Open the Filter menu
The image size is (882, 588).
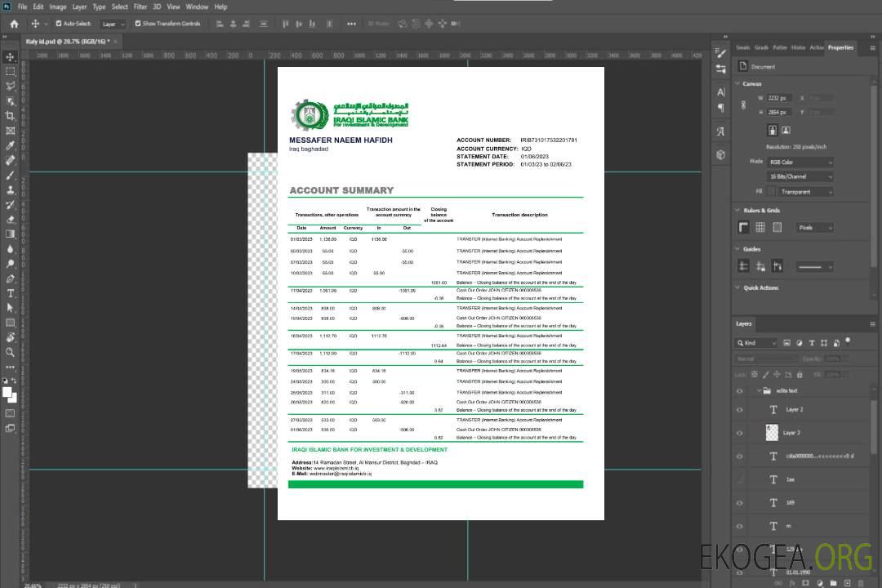click(140, 7)
